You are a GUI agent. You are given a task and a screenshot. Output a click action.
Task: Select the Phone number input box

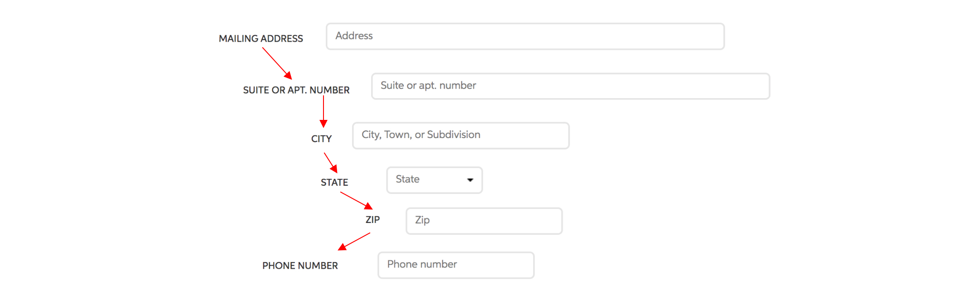coord(456,265)
